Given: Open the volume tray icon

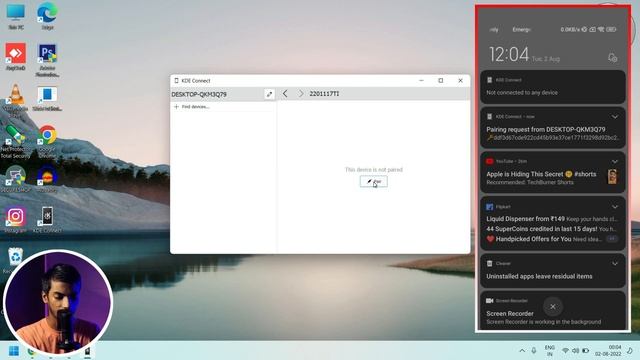Looking at the screenshot, I should click(x=575, y=351).
